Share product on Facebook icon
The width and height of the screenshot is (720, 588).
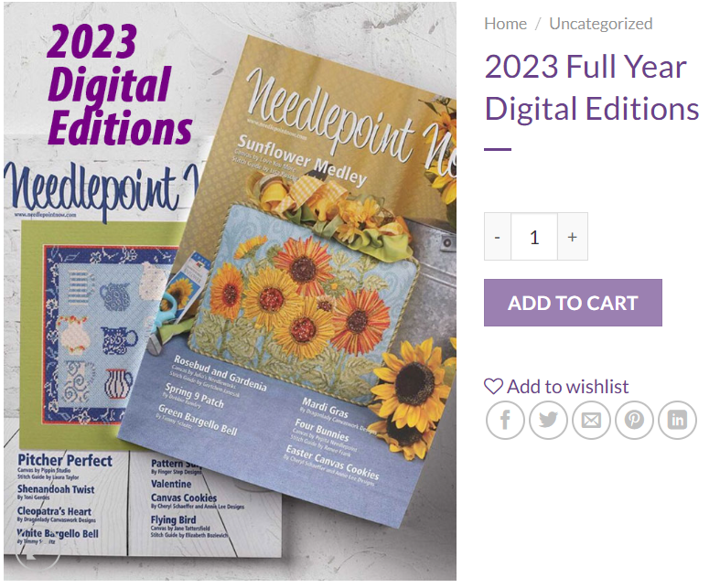(505, 421)
